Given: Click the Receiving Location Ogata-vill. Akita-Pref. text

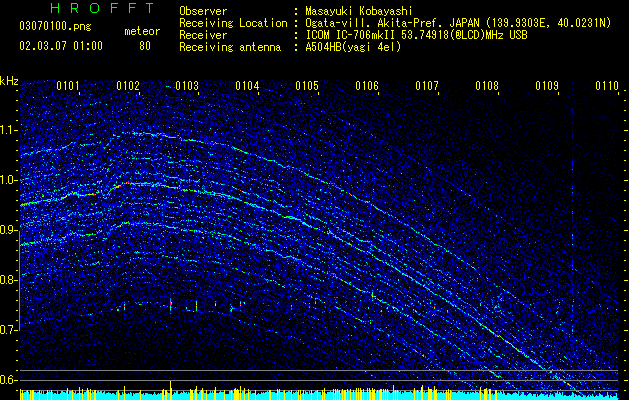Looking at the screenshot, I should click(x=458, y=23).
